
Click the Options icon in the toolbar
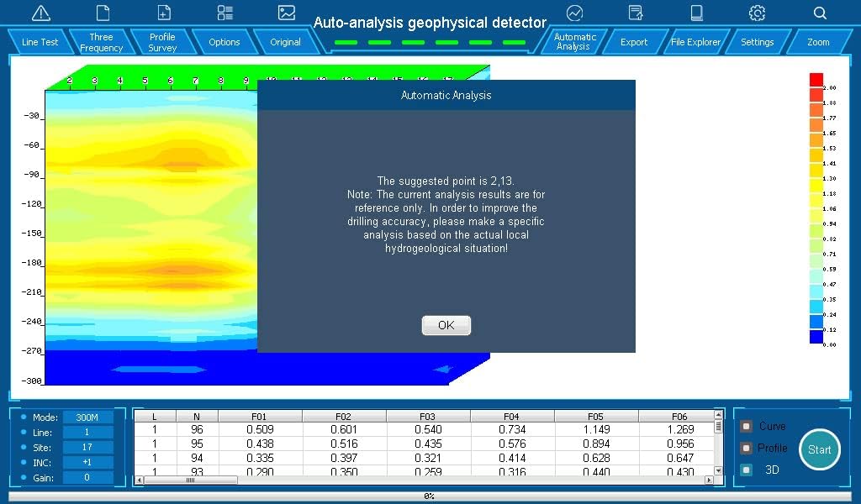coord(224,13)
